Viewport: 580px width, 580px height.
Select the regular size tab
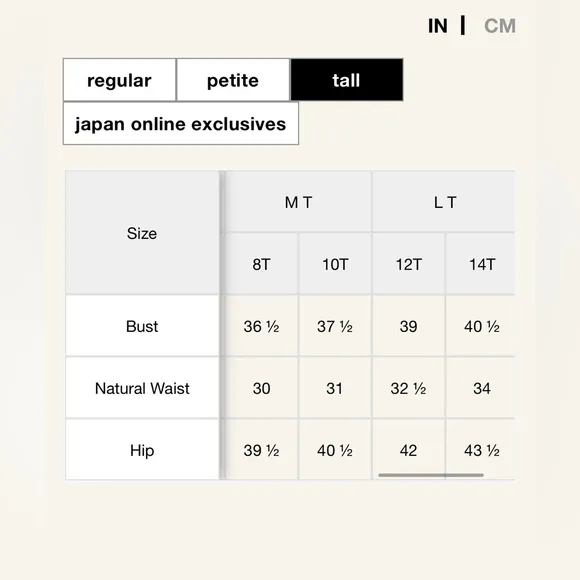(119, 80)
